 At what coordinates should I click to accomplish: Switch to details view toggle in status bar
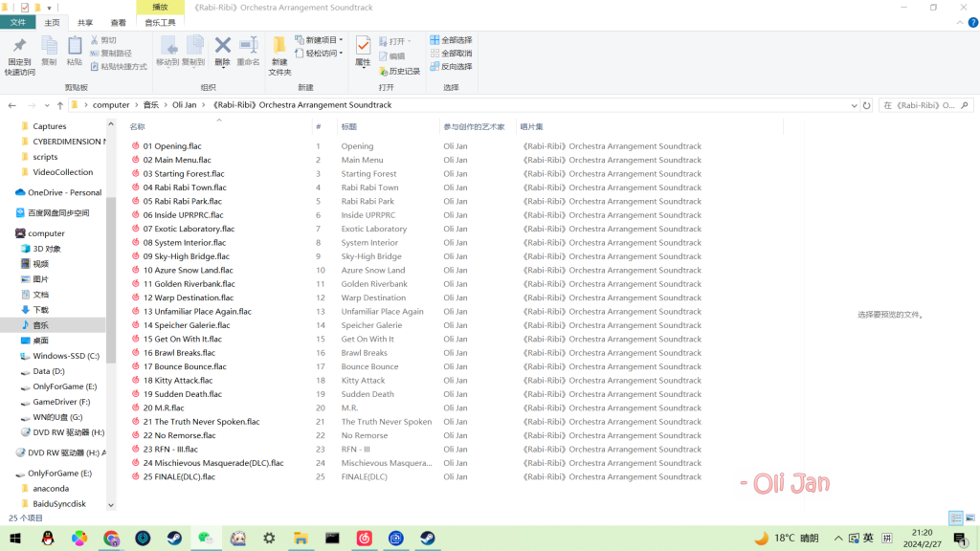click(955, 518)
